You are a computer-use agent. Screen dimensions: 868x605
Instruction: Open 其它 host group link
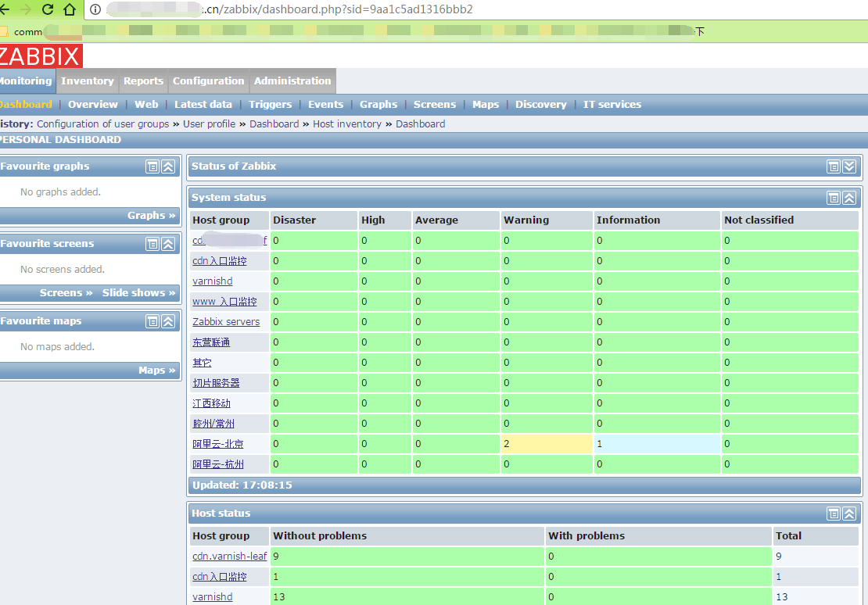tap(202, 363)
